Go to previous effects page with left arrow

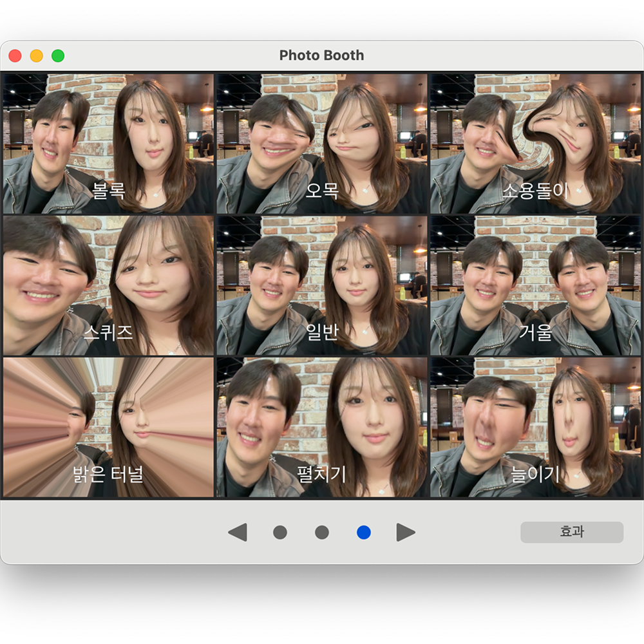pyautogui.click(x=238, y=533)
